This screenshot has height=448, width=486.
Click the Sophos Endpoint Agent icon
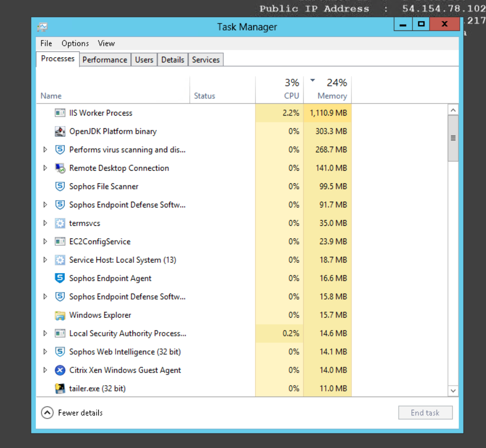click(60, 278)
